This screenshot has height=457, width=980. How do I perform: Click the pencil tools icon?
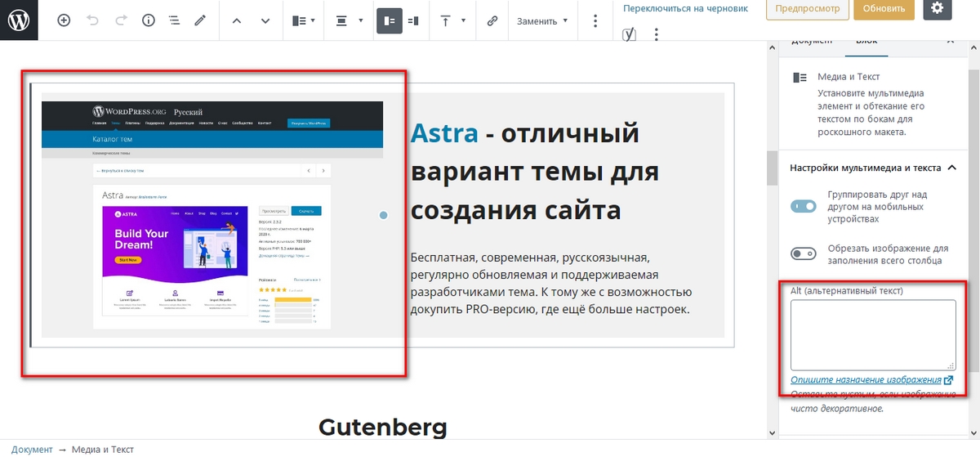pyautogui.click(x=200, y=21)
